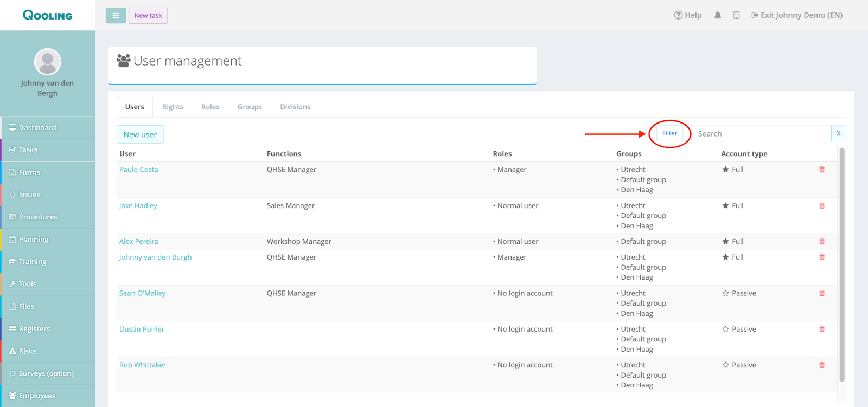Clear search with the X button
The height and width of the screenshot is (407, 868).
click(839, 134)
